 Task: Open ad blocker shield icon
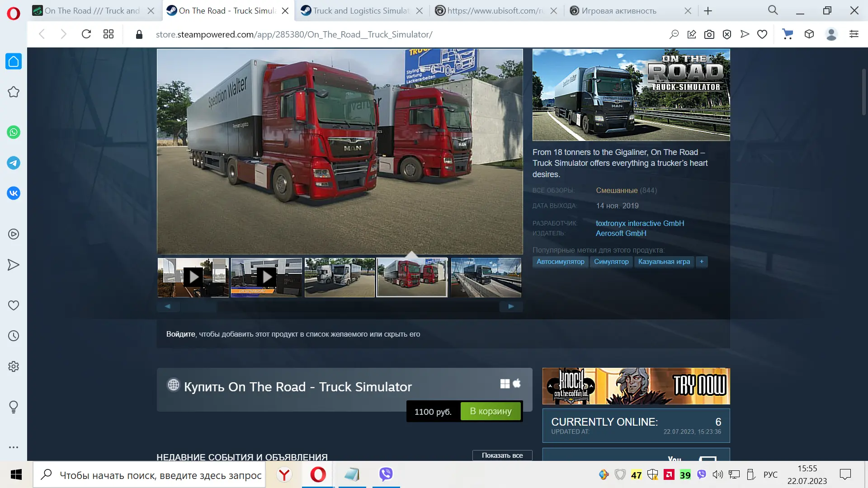tap(727, 34)
